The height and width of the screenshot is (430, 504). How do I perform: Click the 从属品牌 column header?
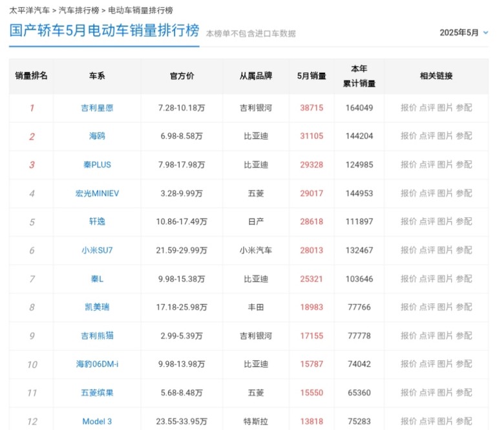pos(256,76)
